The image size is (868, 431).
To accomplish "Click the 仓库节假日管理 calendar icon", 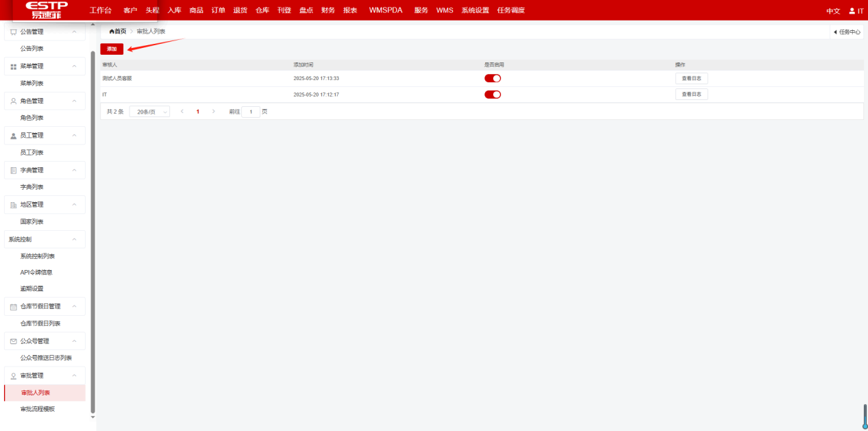I will pyautogui.click(x=13, y=307).
